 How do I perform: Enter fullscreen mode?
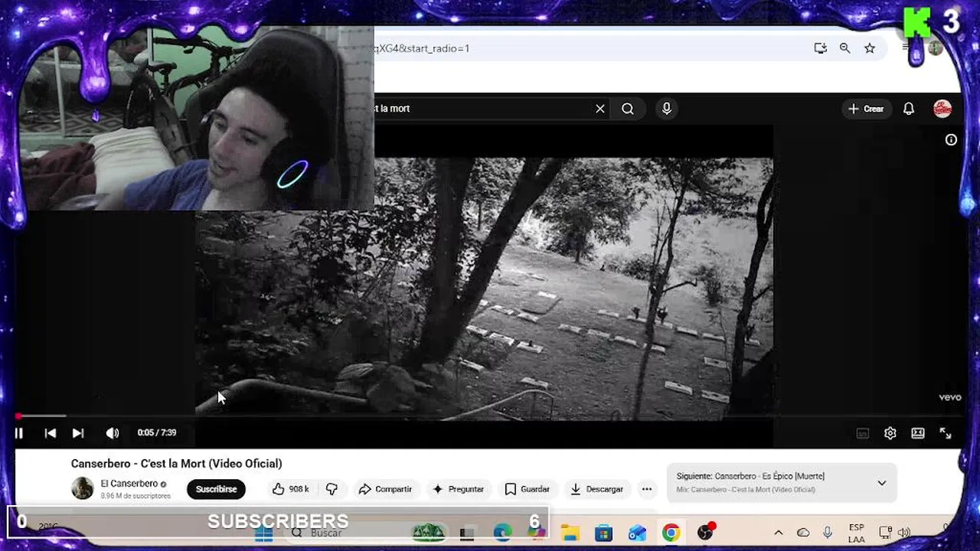coord(946,433)
